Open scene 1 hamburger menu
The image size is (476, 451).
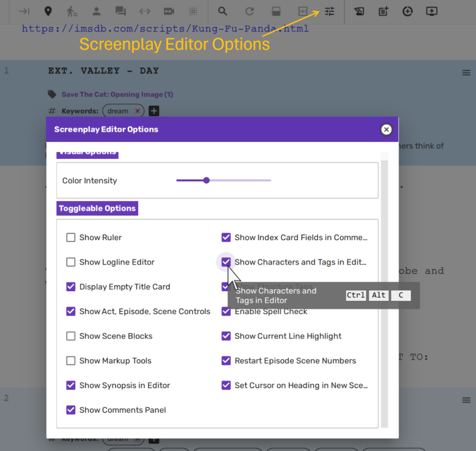pos(466,73)
